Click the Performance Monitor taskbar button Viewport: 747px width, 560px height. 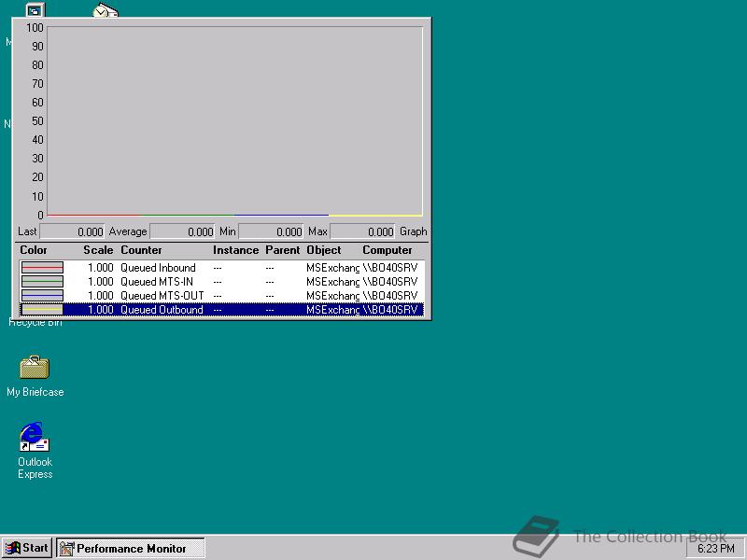131,548
